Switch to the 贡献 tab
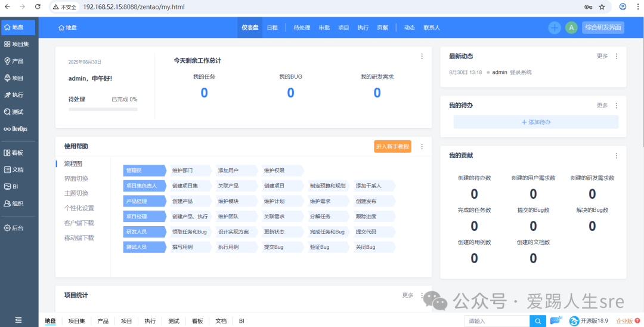The height and width of the screenshot is (327, 644). click(x=382, y=27)
